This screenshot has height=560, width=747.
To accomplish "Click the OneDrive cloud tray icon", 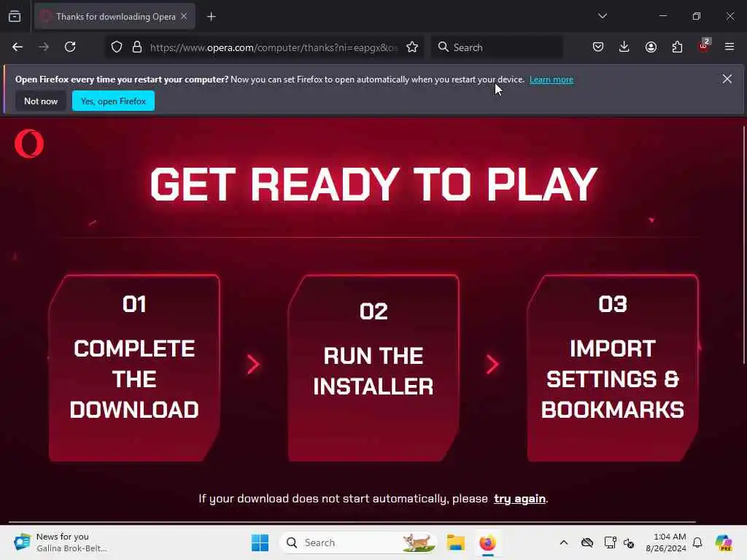I will coord(587,542).
